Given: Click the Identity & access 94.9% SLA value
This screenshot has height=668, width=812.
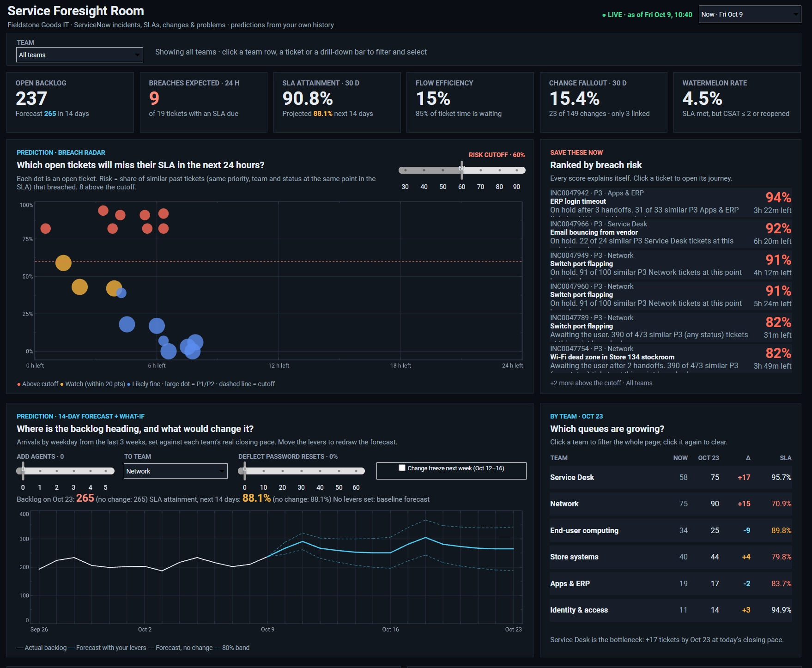Looking at the screenshot, I should click(x=781, y=610).
